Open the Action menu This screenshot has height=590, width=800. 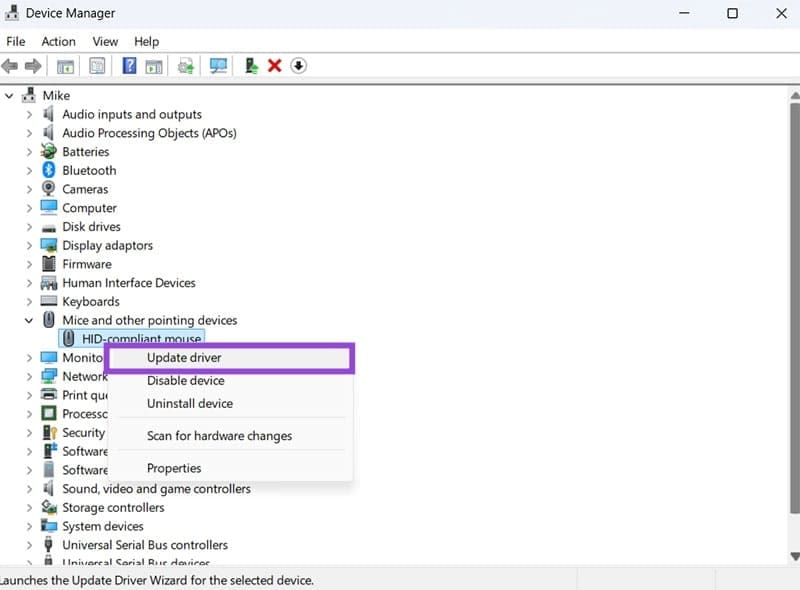(58, 41)
